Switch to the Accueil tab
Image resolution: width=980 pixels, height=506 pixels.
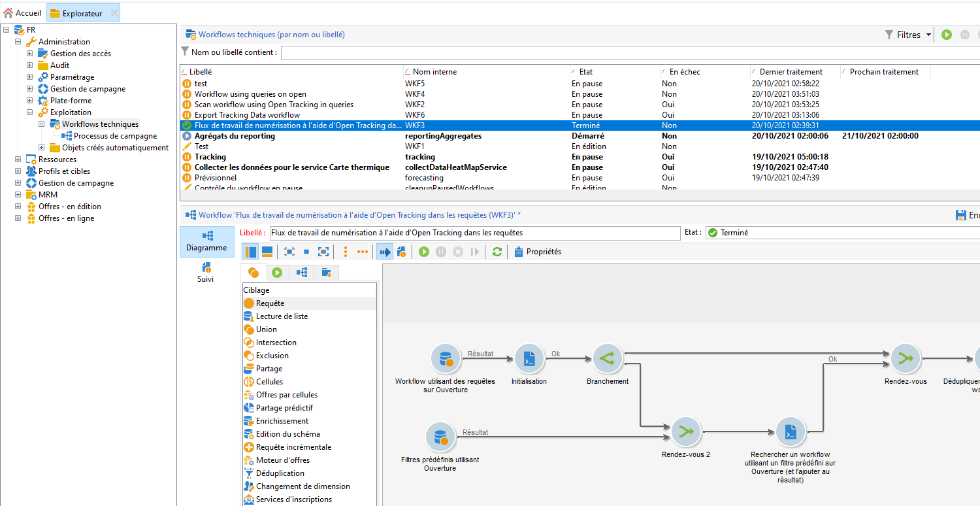23,12
